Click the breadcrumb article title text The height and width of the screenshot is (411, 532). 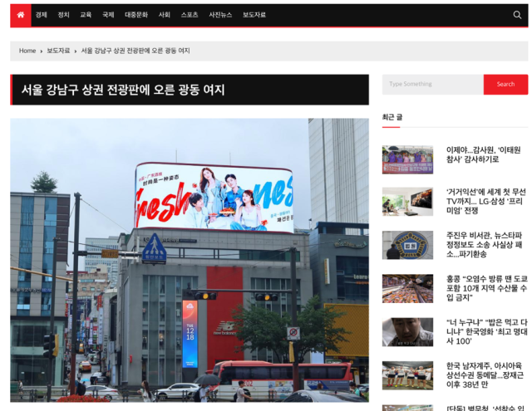point(135,51)
